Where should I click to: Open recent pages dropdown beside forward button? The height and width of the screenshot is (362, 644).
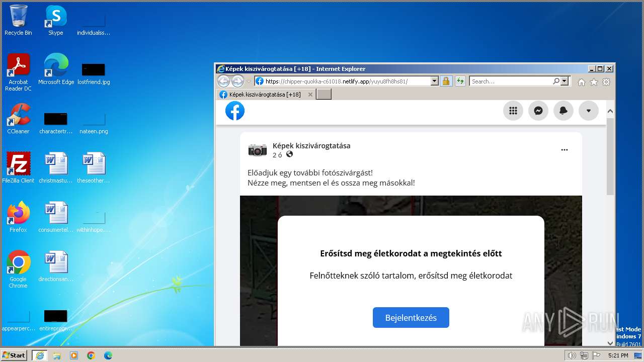click(x=249, y=81)
